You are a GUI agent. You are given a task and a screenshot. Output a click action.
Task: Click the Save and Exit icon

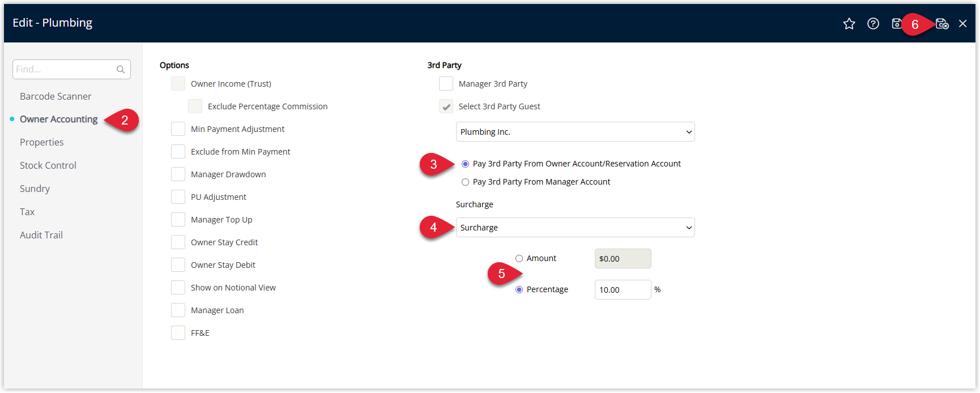[x=942, y=23]
